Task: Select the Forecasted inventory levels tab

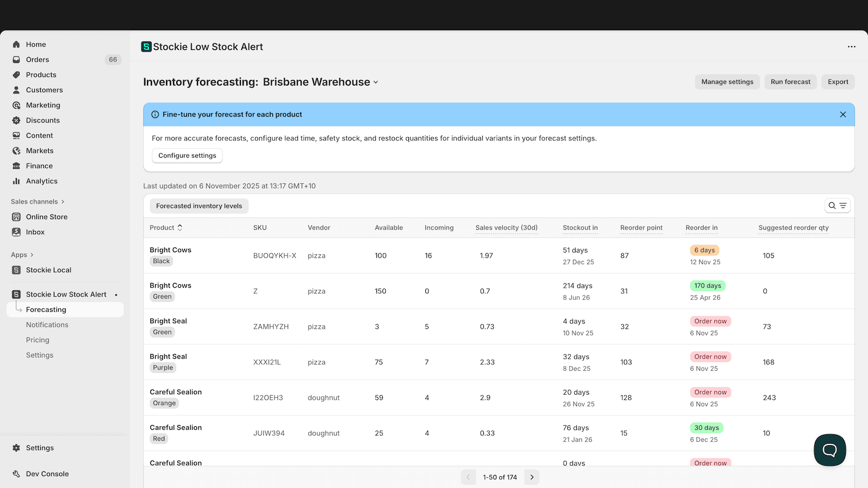Action: (199, 206)
